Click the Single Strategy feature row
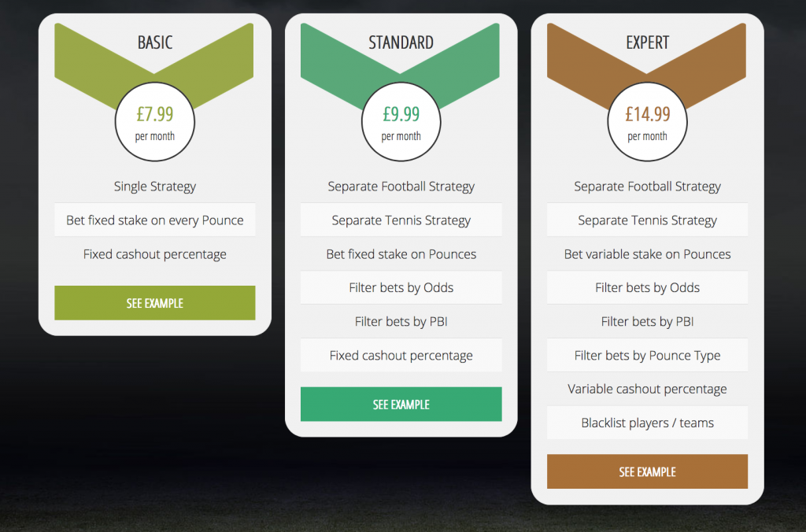 pyautogui.click(x=155, y=186)
